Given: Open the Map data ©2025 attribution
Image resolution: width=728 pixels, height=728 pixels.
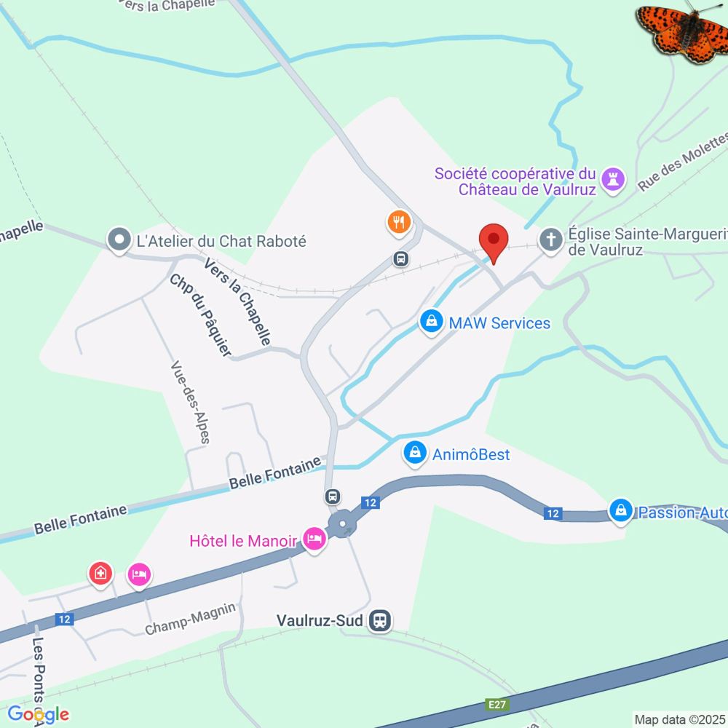Looking at the screenshot, I should (680, 720).
